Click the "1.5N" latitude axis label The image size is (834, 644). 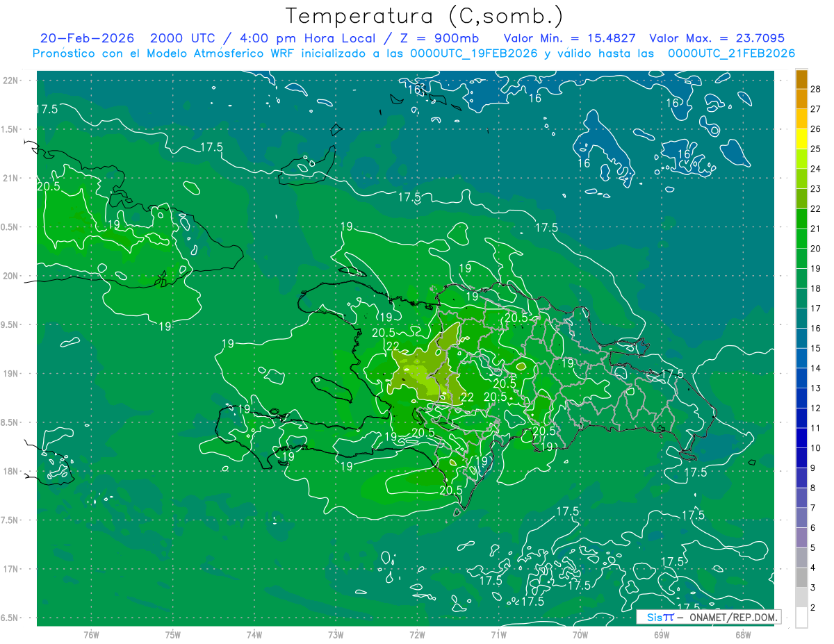11,129
